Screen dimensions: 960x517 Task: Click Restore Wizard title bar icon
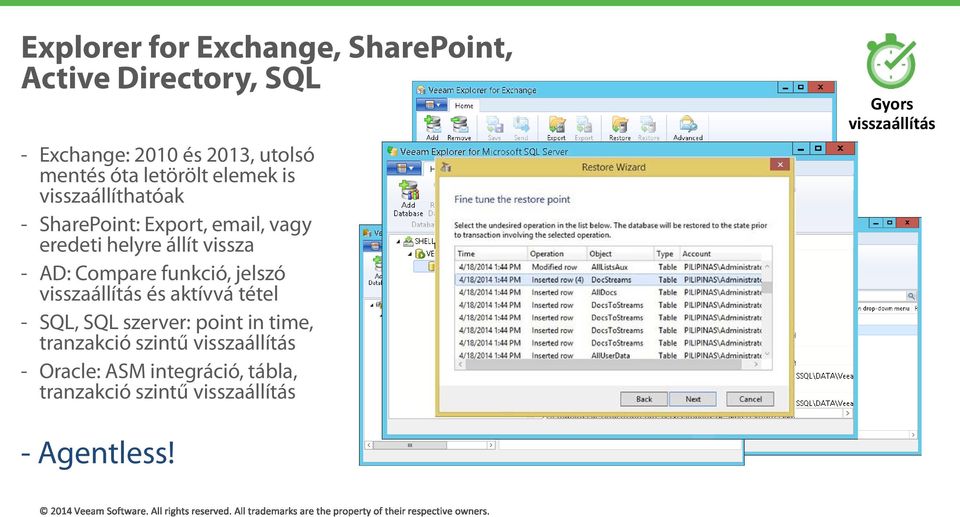[x=446, y=167]
